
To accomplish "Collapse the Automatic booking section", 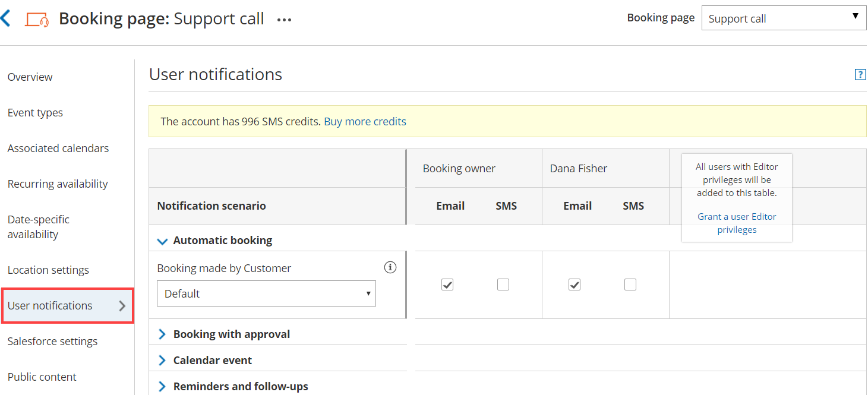I will [162, 241].
